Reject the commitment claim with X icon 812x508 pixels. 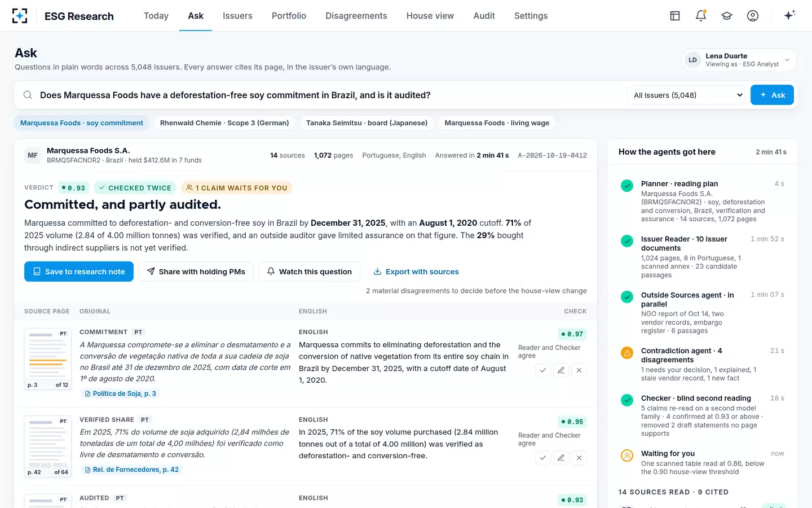click(x=579, y=370)
